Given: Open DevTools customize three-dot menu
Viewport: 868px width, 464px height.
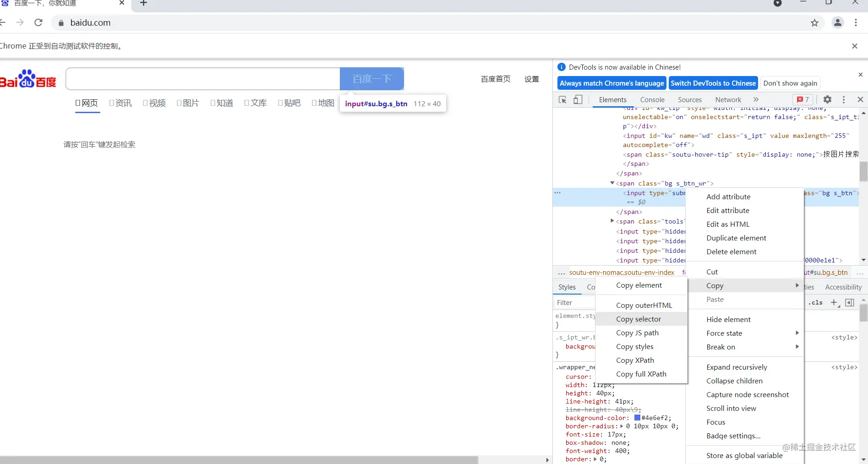Looking at the screenshot, I should pyautogui.click(x=844, y=99).
